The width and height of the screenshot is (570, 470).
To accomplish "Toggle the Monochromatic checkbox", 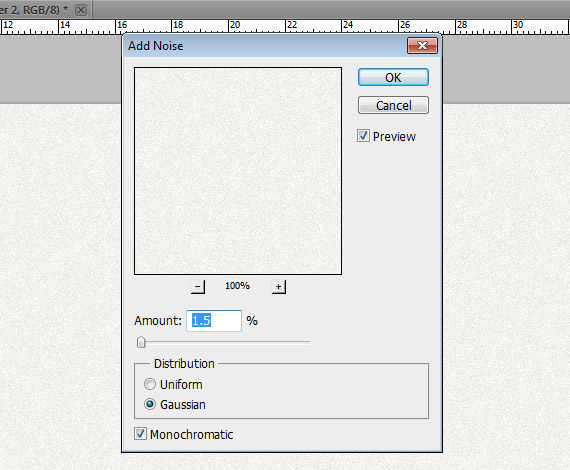I will coord(140,434).
